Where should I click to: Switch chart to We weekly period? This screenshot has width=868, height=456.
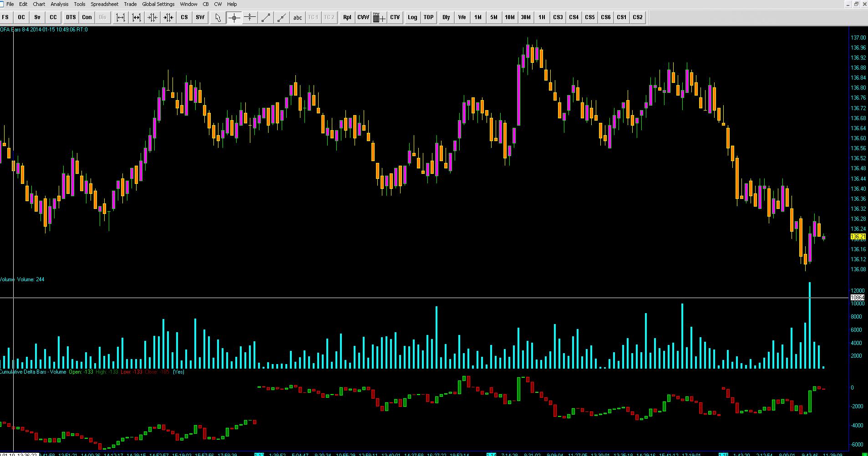point(462,17)
